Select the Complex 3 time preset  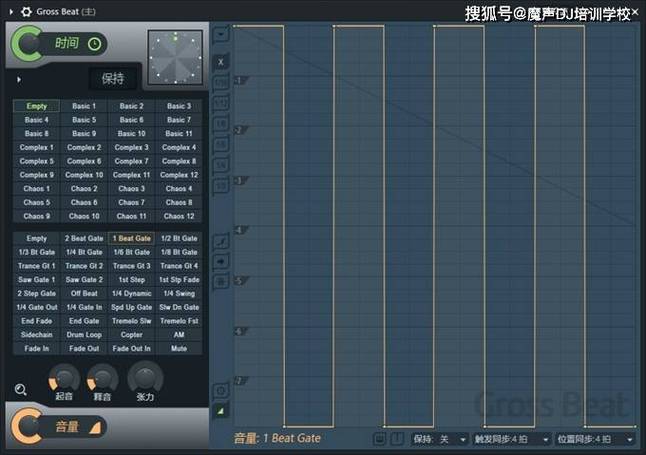131,148
